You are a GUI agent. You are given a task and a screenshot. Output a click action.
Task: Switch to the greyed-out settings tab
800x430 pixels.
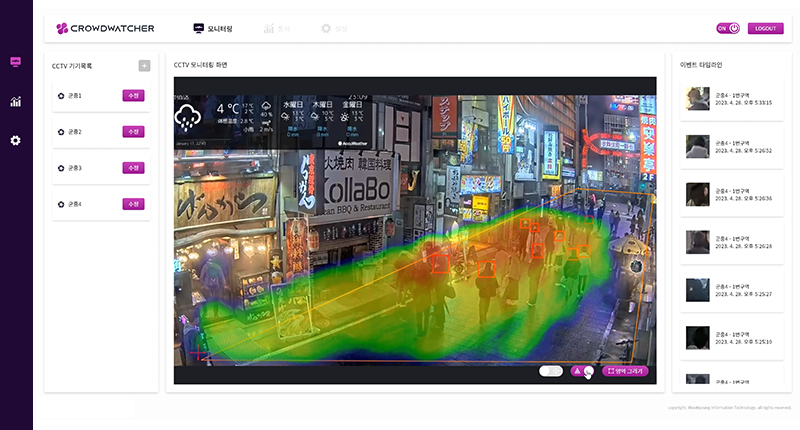pyautogui.click(x=334, y=29)
